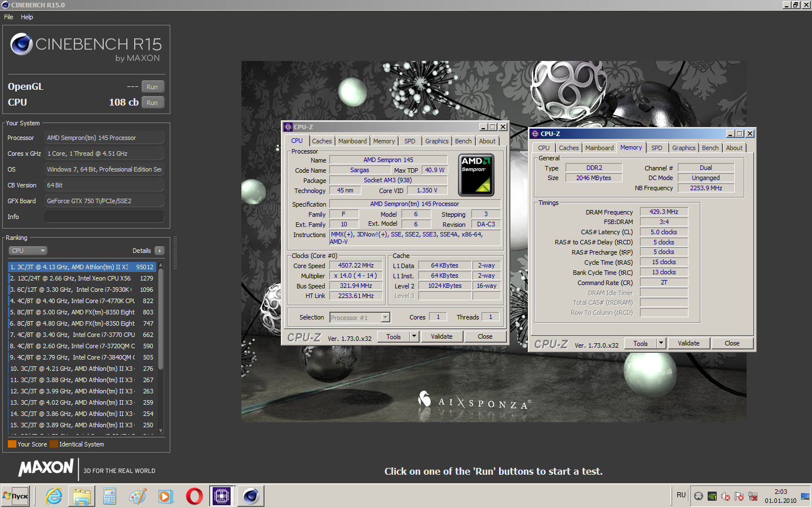The height and width of the screenshot is (508, 812).
Task: Run the OpenGL benchmark
Action: (152, 86)
